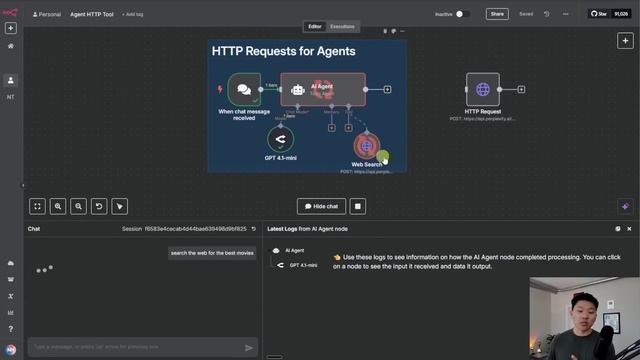Open the Insights chart icon in sidebar
The image size is (640, 360).
(x=11, y=313)
